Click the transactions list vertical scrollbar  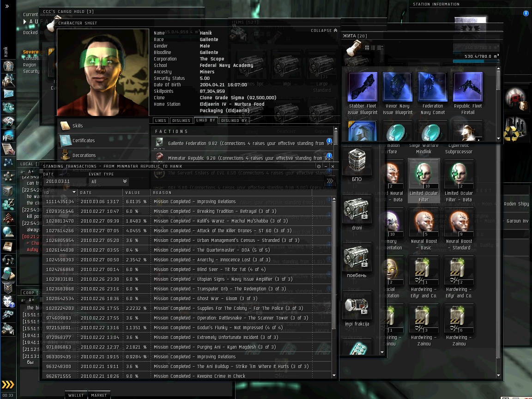(x=334, y=266)
